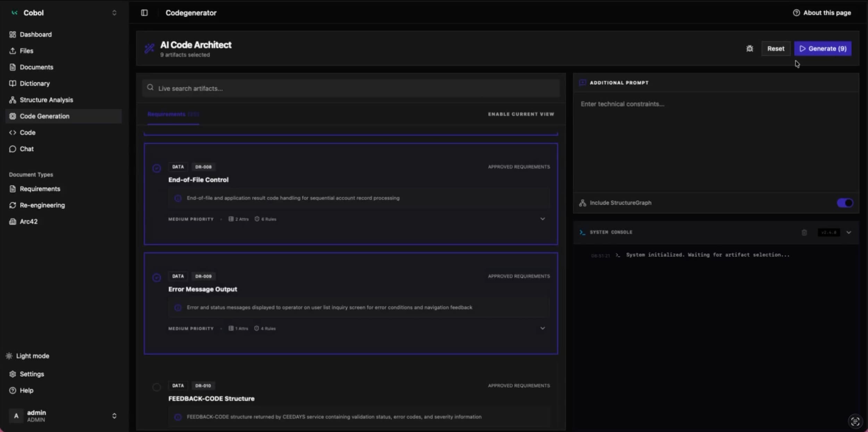Click the Dictionary book icon
The width and height of the screenshot is (868, 432).
(12, 83)
